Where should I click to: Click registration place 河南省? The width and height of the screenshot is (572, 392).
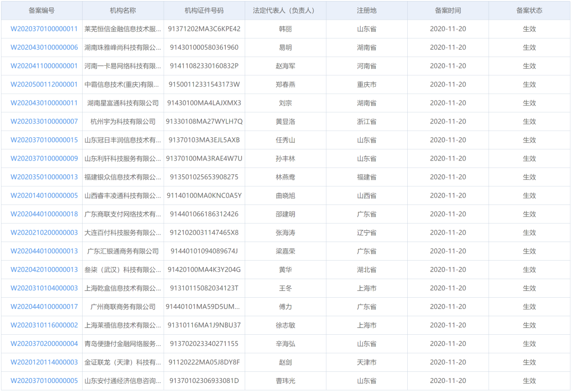pyautogui.click(x=367, y=66)
